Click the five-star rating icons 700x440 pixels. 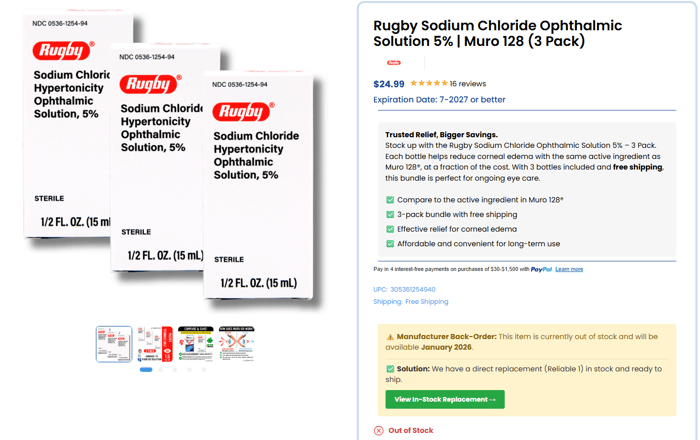(x=428, y=84)
